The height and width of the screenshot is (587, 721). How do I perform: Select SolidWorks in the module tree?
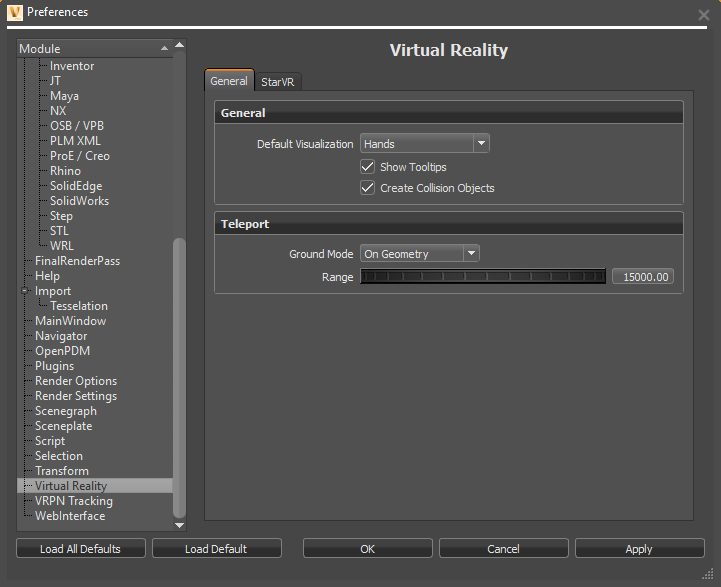click(79, 201)
